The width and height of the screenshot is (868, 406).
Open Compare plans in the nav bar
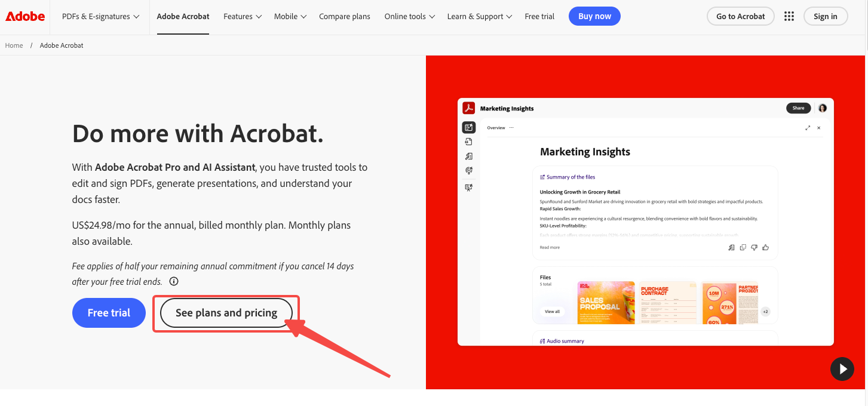[345, 17]
